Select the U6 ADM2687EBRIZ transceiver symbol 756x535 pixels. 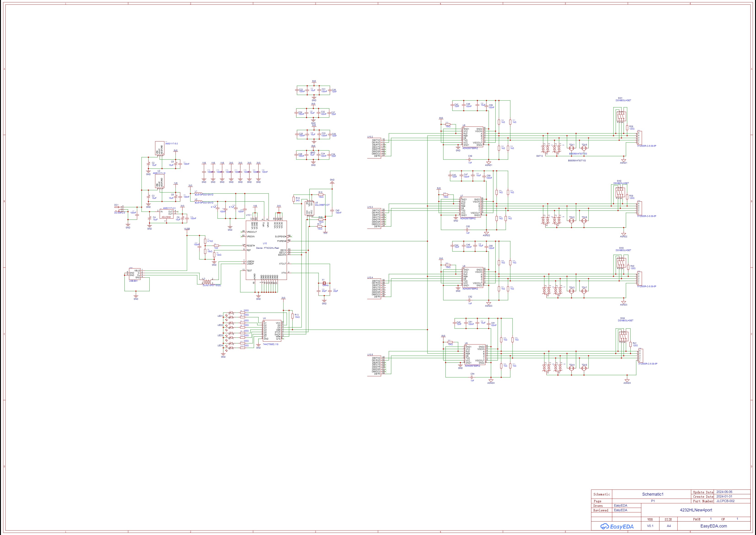(473, 137)
